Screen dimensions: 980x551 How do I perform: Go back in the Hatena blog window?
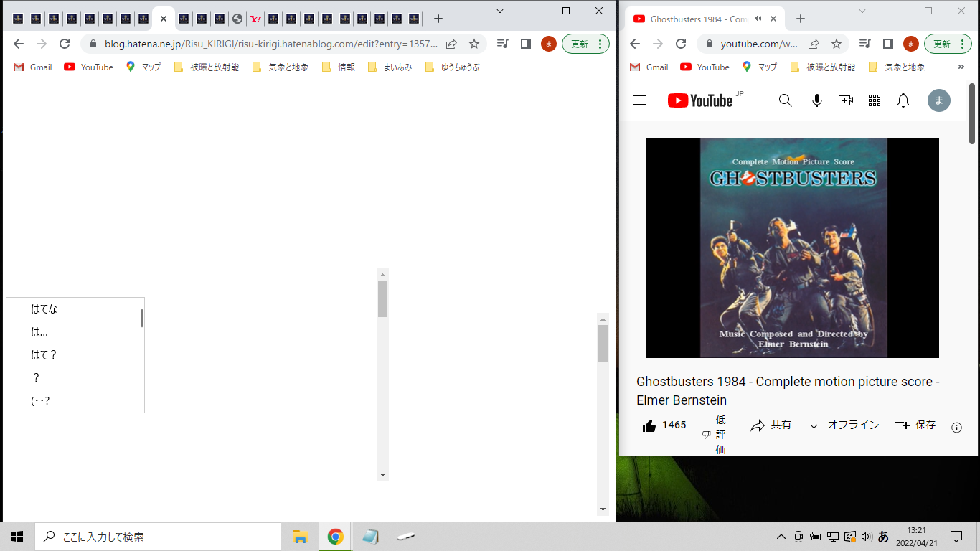point(19,44)
